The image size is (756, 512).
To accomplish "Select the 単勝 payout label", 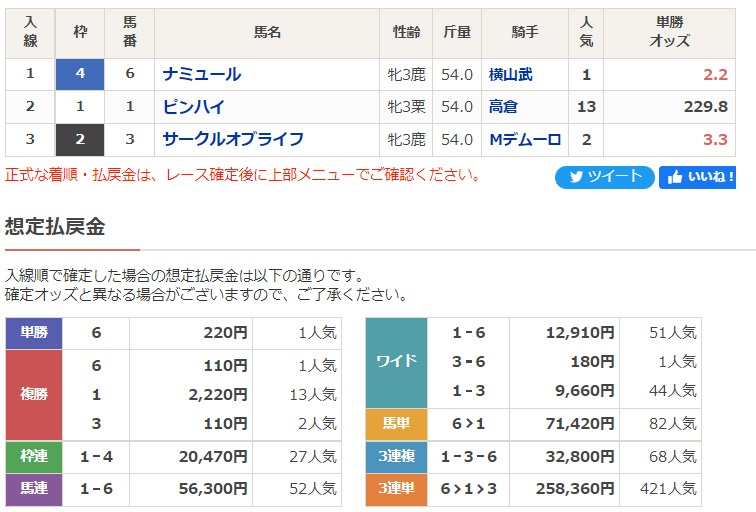I will click(34, 333).
